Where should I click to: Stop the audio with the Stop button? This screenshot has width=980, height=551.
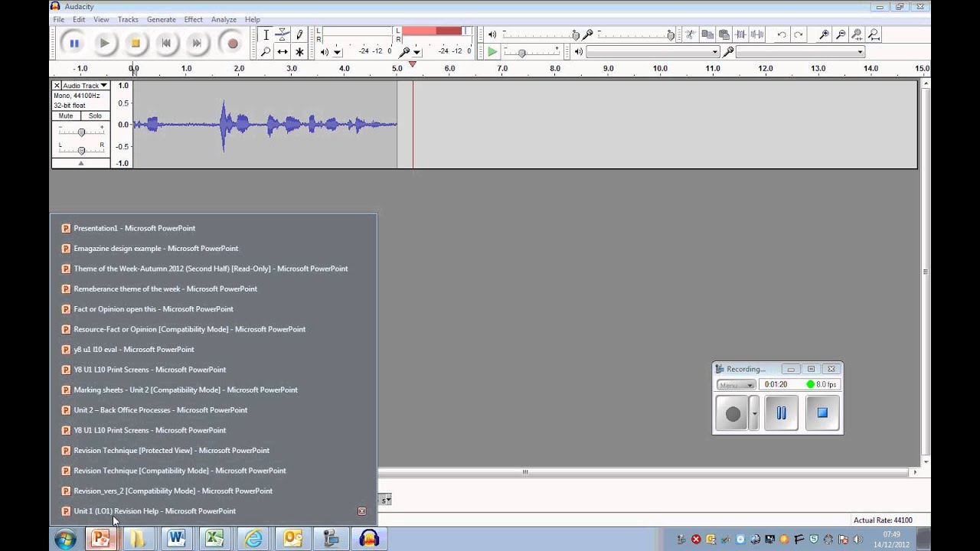(x=136, y=44)
